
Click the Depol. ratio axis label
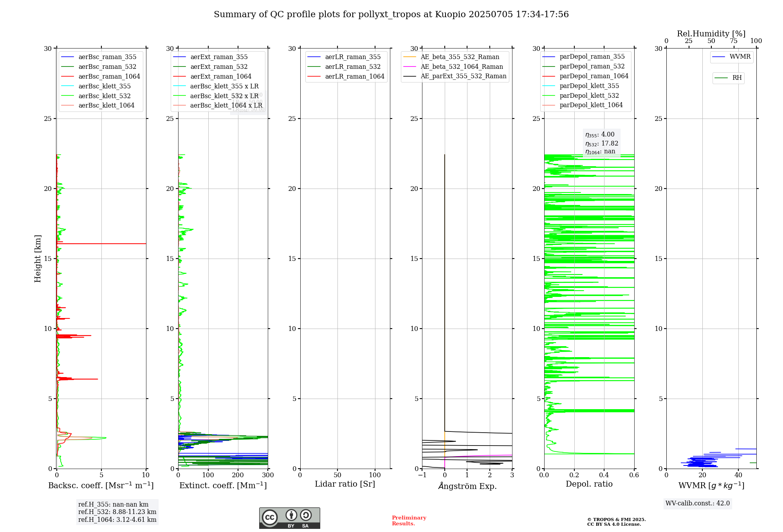[x=589, y=484]
